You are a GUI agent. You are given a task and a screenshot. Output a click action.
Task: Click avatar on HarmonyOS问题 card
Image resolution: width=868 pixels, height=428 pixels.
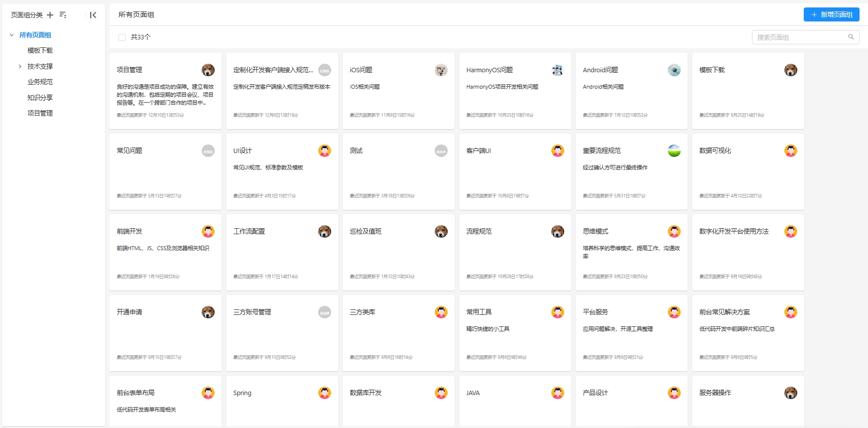(558, 70)
